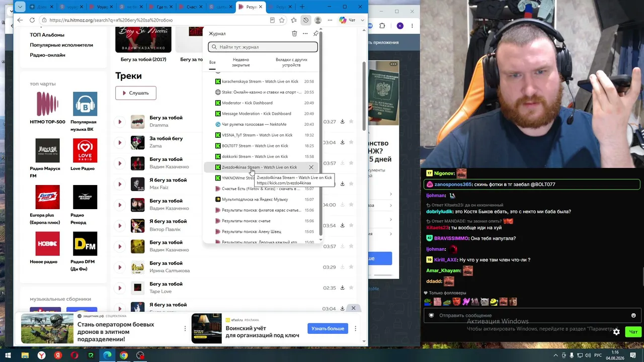Download the Tape Love track at 02:35

pos(342,288)
